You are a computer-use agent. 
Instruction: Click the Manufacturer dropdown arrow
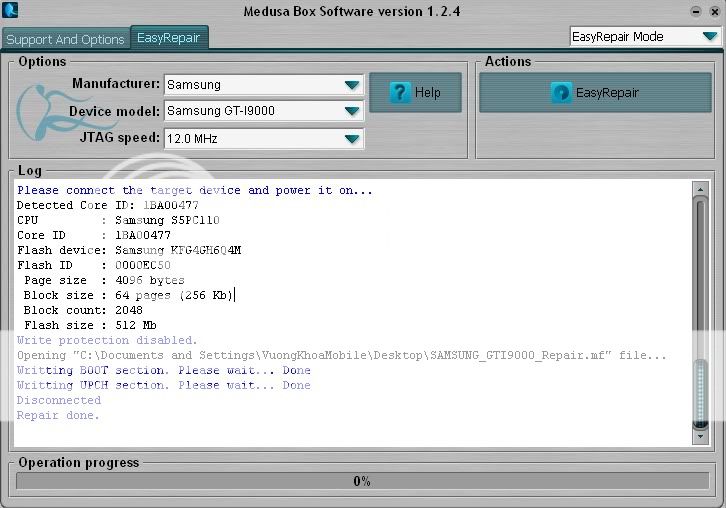pyautogui.click(x=352, y=85)
